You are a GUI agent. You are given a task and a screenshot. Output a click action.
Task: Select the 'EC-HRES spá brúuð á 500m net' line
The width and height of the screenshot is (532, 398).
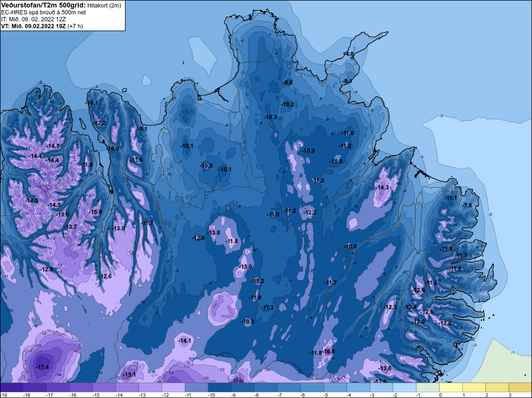click(44, 12)
